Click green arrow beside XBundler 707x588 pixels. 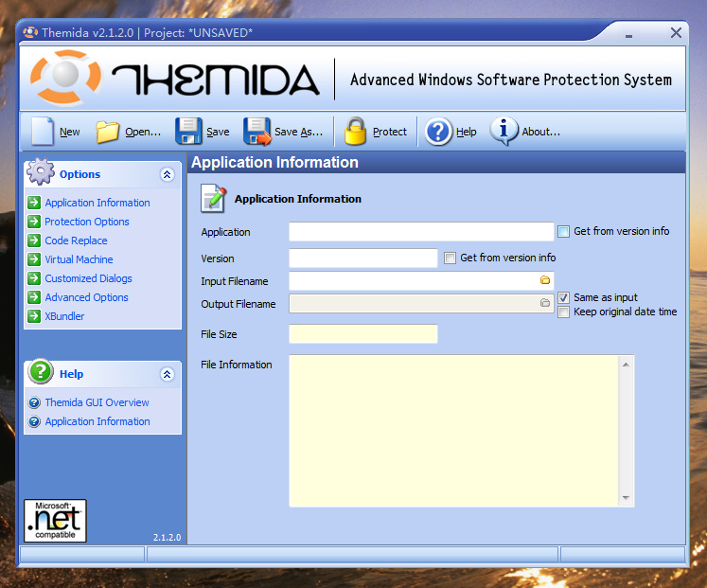34,316
